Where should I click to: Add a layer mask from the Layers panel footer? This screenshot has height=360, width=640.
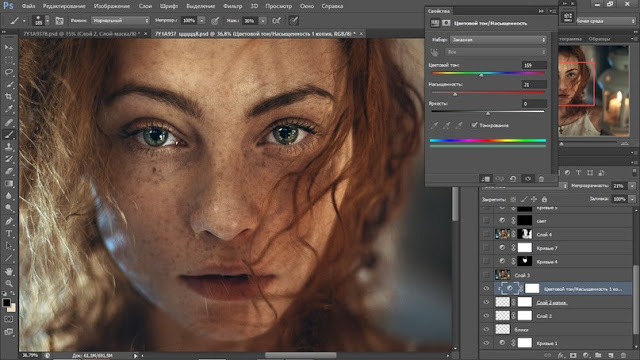573,356
